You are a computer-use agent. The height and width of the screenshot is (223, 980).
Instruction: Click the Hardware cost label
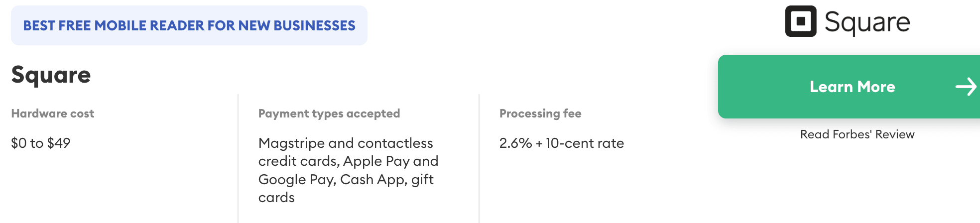pyautogui.click(x=52, y=113)
